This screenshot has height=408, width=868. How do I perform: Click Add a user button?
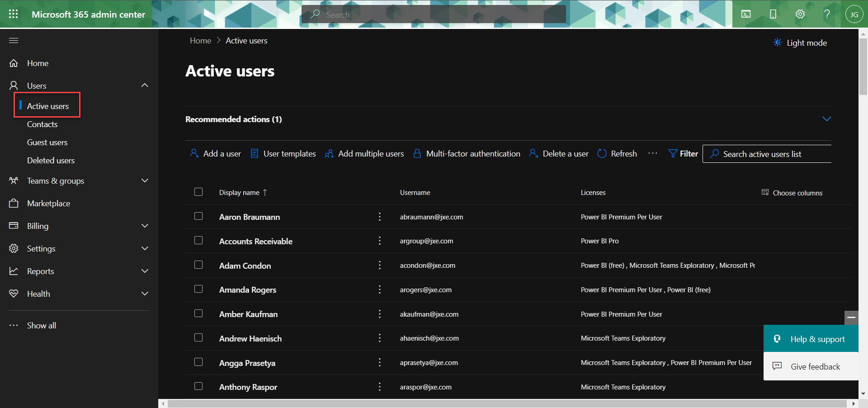[215, 154]
